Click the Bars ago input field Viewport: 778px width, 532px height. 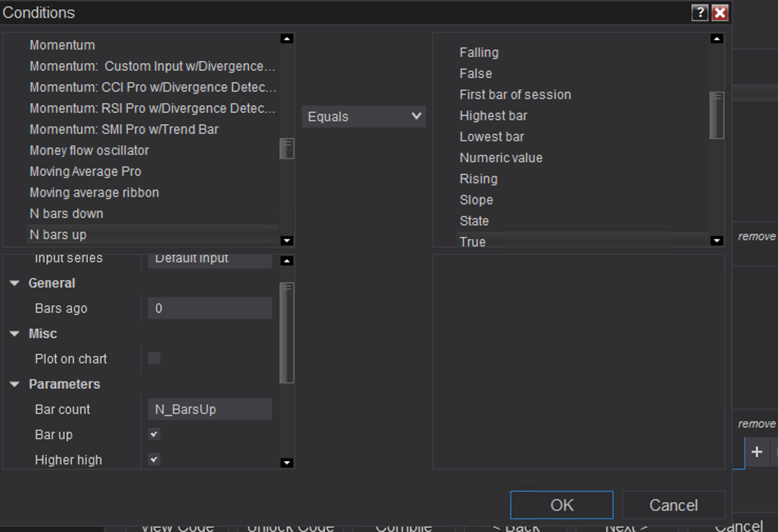(210, 309)
